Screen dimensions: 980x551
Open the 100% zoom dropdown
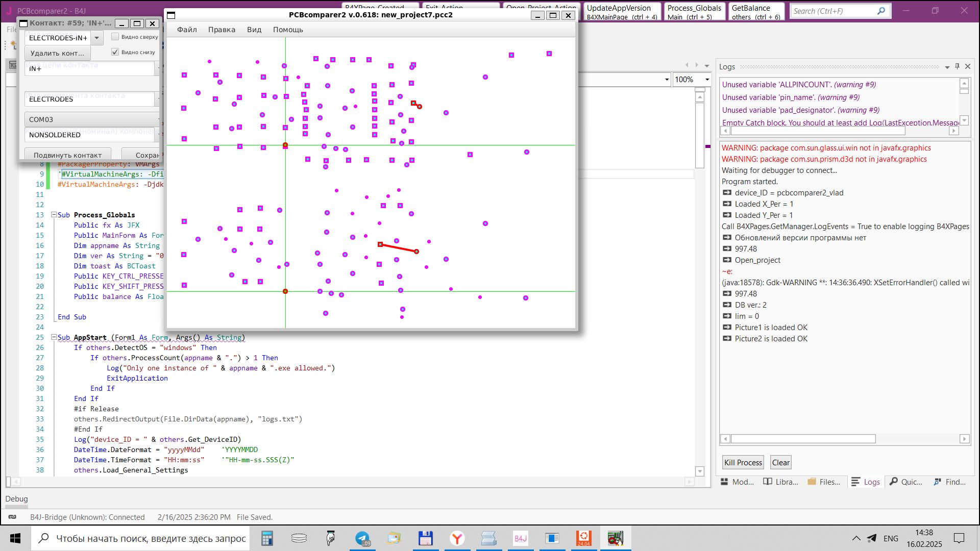click(x=707, y=80)
